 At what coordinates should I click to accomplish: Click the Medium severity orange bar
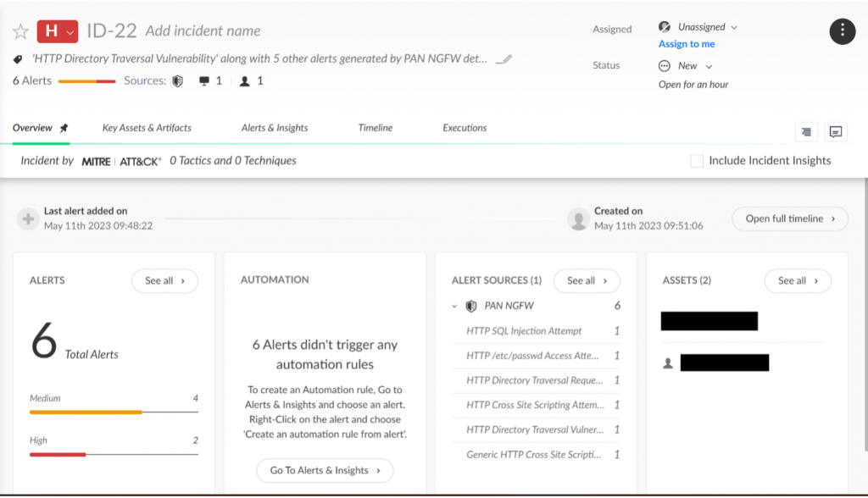86,412
